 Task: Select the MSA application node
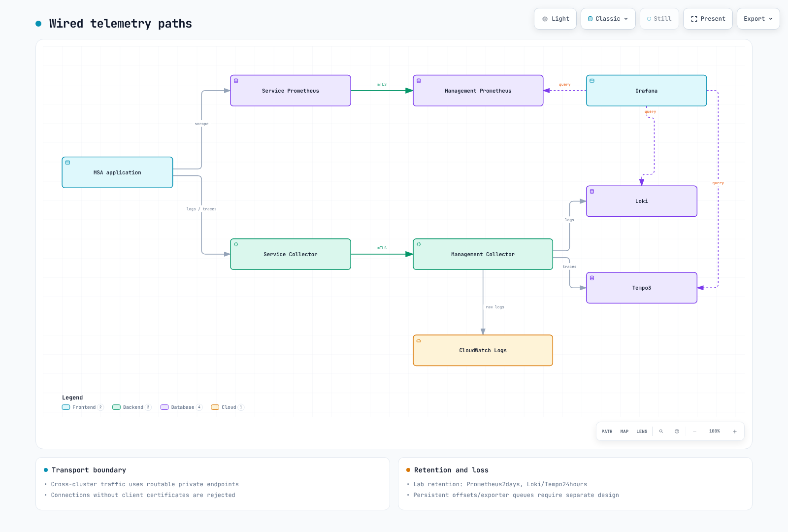click(117, 172)
